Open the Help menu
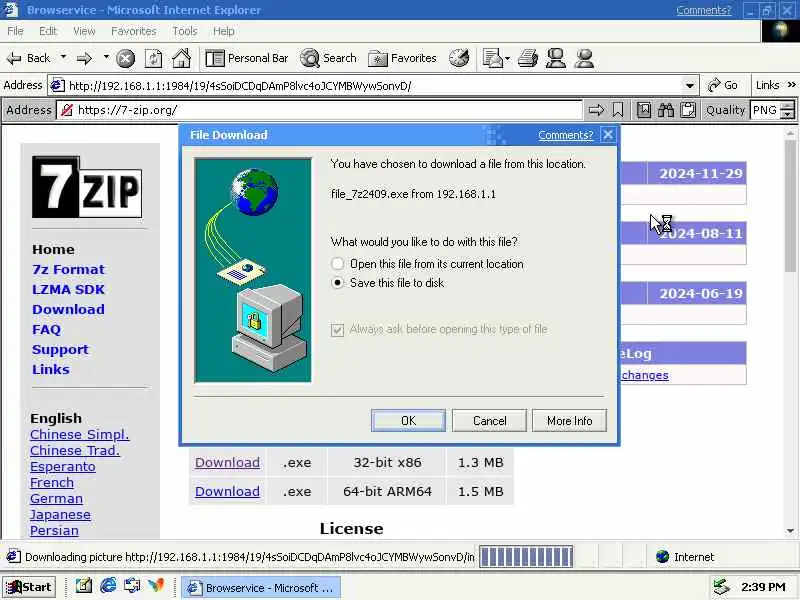Image resolution: width=800 pixels, height=600 pixels. click(223, 31)
